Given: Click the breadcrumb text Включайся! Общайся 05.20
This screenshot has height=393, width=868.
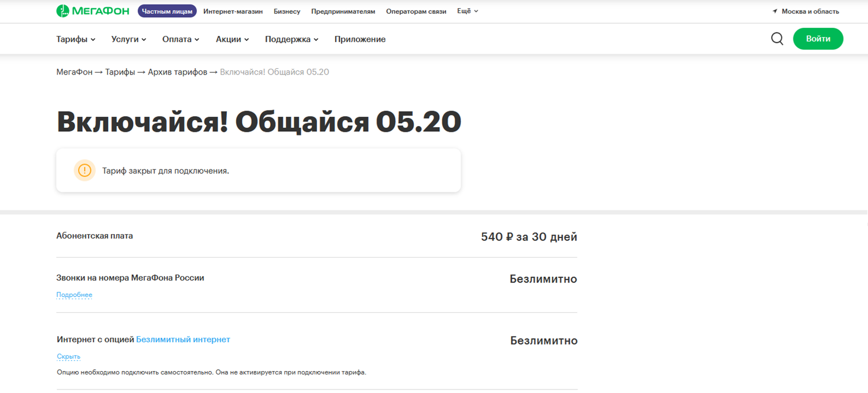Looking at the screenshot, I should pyautogui.click(x=275, y=72).
